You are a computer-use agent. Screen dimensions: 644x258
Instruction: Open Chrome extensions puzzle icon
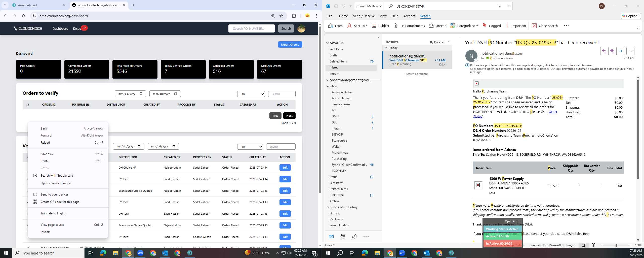tap(294, 16)
